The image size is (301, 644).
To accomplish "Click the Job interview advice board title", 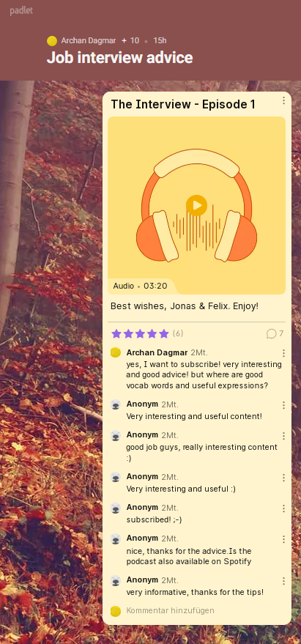I will pos(119,57).
